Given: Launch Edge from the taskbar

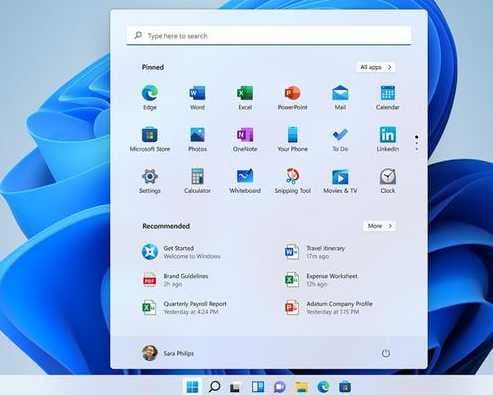Looking at the screenshot, I should [x=323, y=387].
